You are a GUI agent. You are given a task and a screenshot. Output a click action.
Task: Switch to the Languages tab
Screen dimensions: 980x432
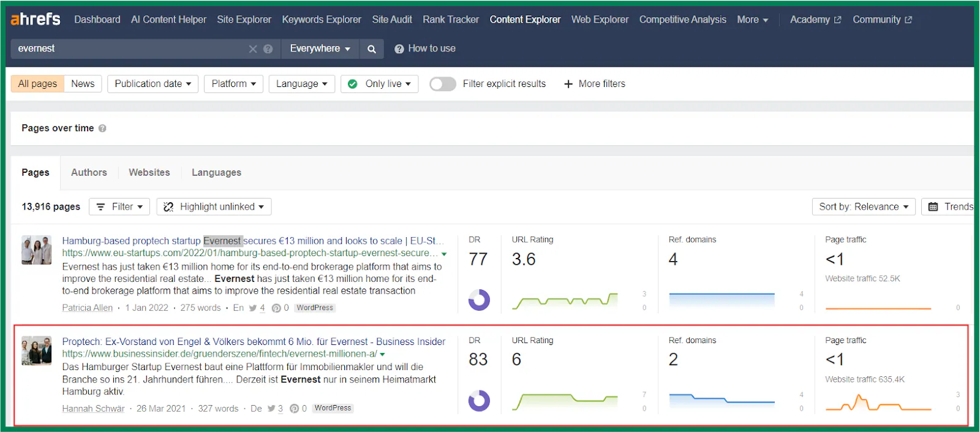[216, 173]
